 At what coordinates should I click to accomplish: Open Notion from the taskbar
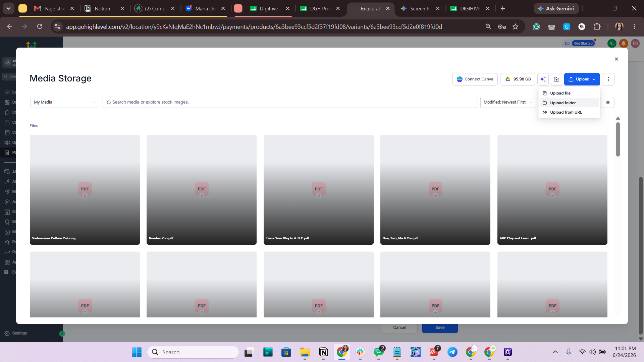323,352
